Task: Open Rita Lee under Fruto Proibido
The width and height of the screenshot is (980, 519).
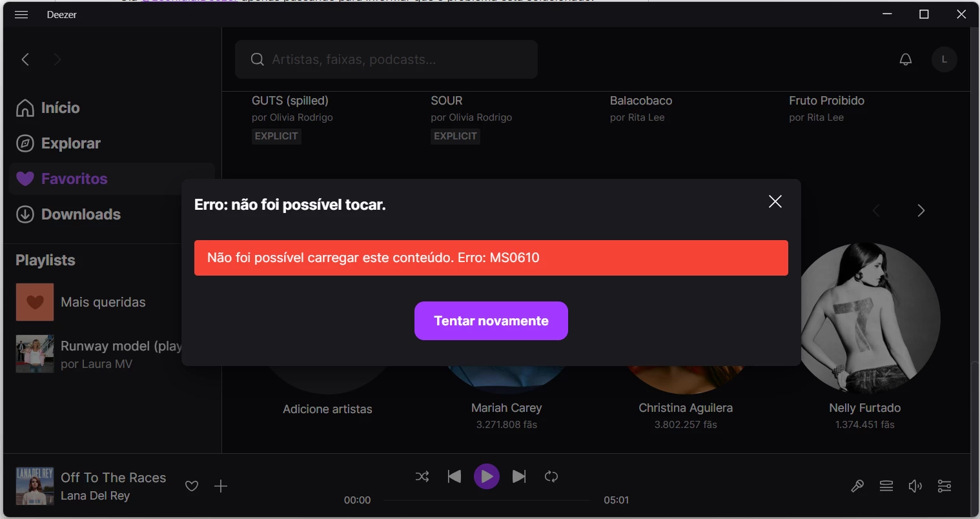Action: coord(824,117)
